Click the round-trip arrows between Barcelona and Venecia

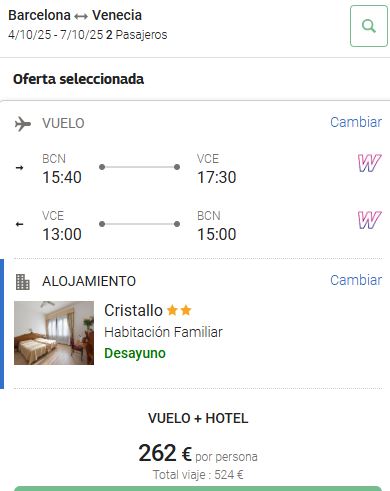pyautogui.click(x=81, y=16)
